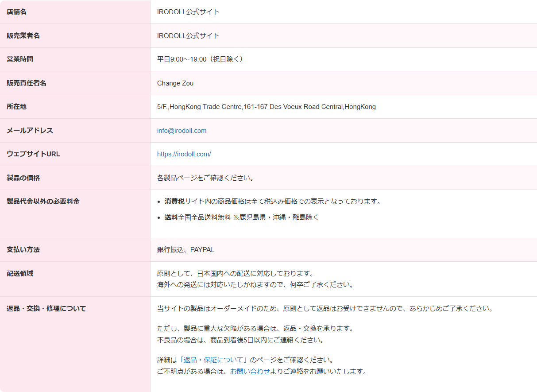Screen dimensions: 537x392
Task: Select the HongKong Trade Centre address text
Action: click(x=267, y=107)
